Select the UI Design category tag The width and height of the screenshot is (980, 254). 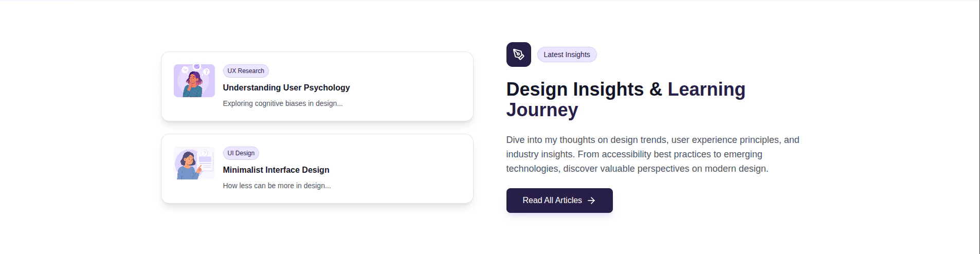click(241, 153)
